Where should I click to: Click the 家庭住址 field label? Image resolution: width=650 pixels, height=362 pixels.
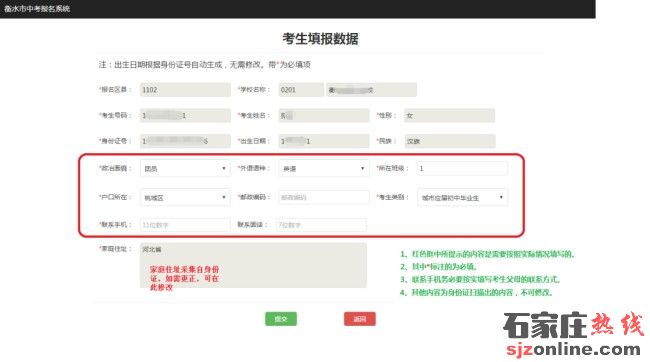coord(115,249)
